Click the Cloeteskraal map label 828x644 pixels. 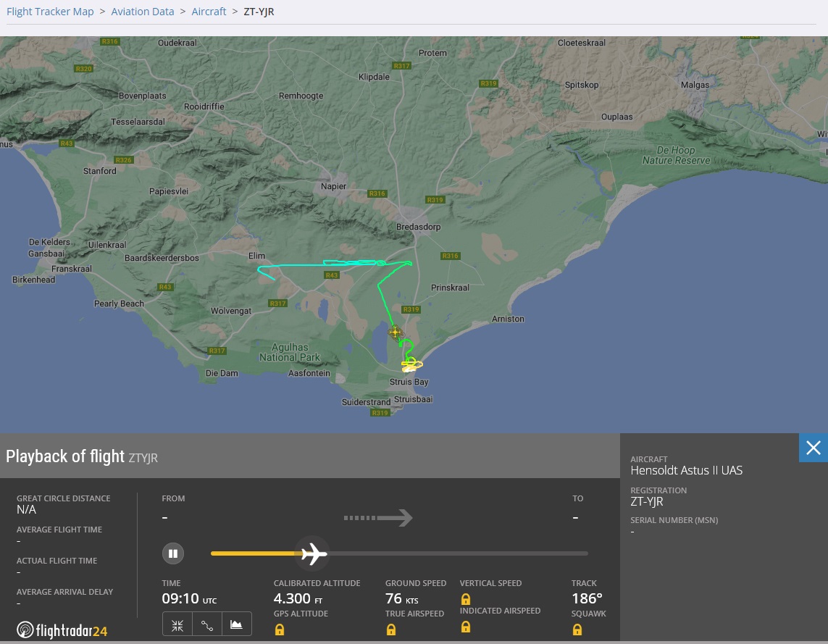[582, 43]
